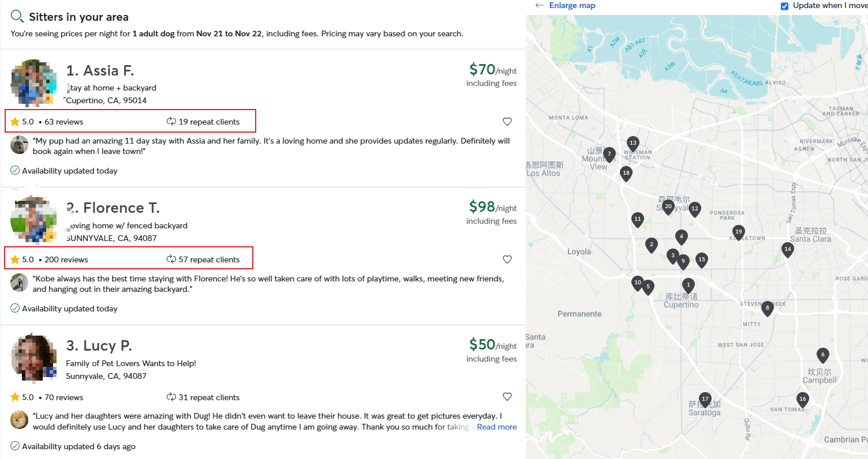868x459 pixels.
Task: Click Lucy P.'s profile photo
Action: click(x=33, y=358)
